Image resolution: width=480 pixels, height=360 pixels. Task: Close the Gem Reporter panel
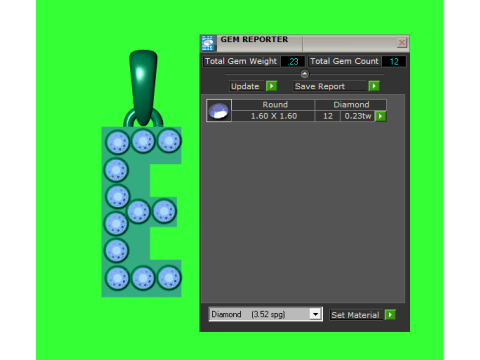402,43
